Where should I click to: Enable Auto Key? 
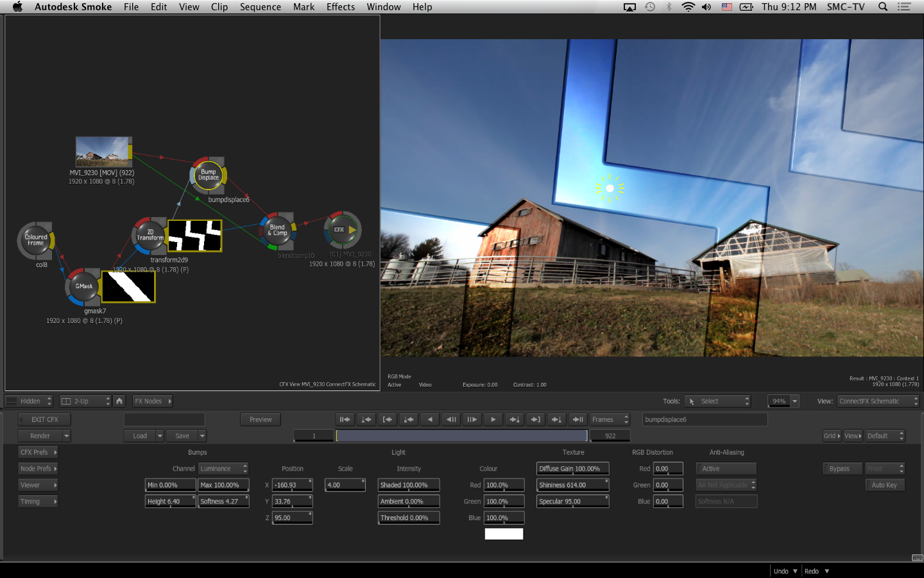pyautogui.click(x=884, y=485)
